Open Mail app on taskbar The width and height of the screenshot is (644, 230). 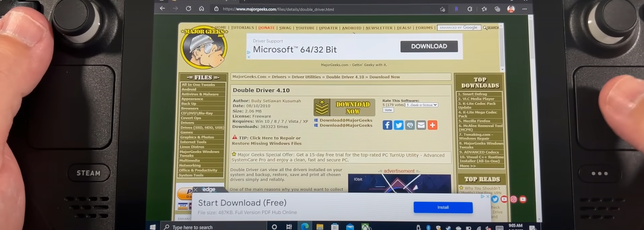coord(350,227)
